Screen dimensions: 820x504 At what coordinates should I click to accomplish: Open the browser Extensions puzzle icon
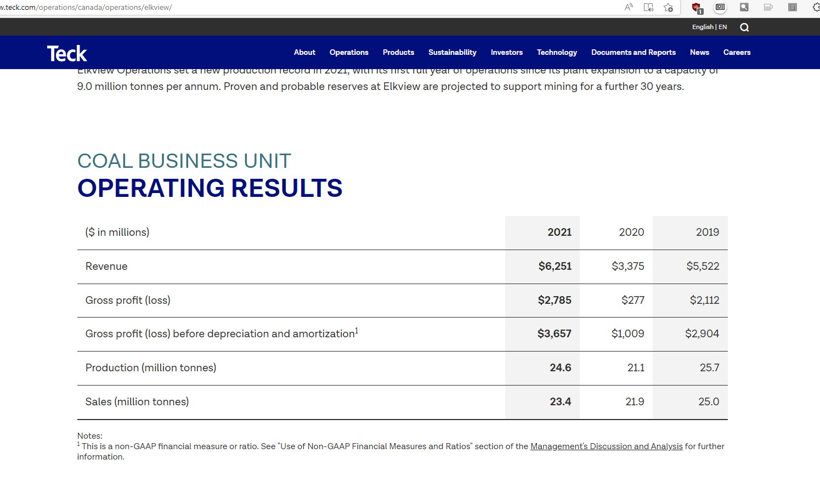816,7
